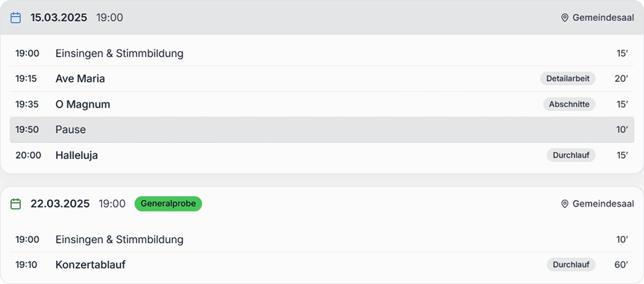Click the 60′ duration for Konzertablauf
The height and width of the screenshot is (284, 644).
621,264
